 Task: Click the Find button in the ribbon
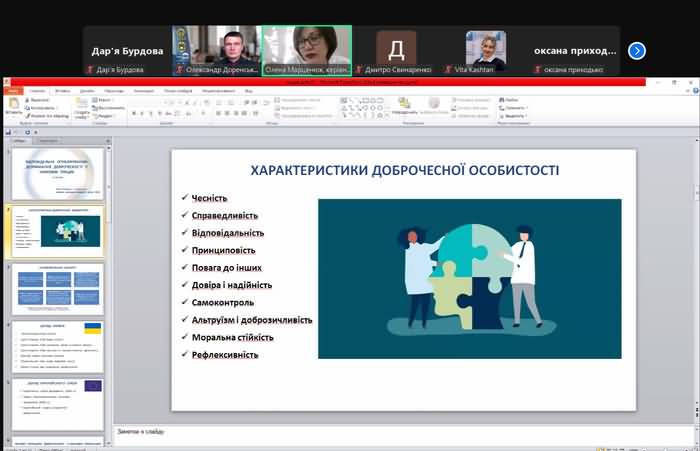pyautogui.click(x=511, y=100)
